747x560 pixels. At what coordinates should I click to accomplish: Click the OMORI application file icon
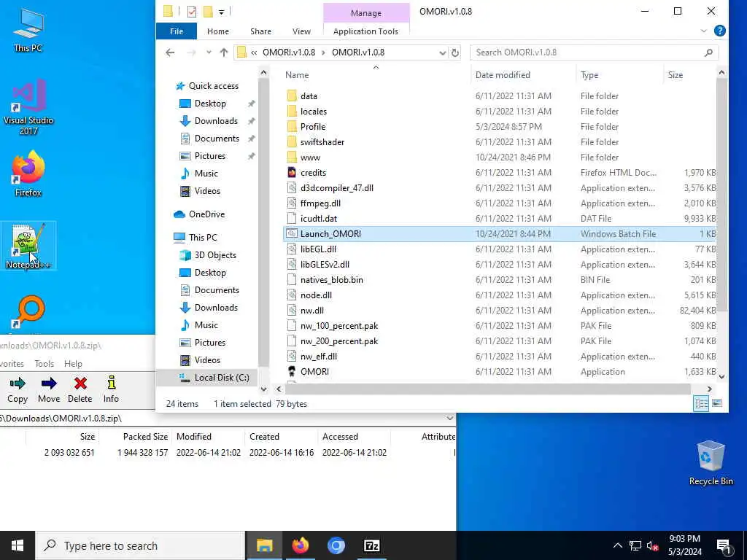pos(292,371)
